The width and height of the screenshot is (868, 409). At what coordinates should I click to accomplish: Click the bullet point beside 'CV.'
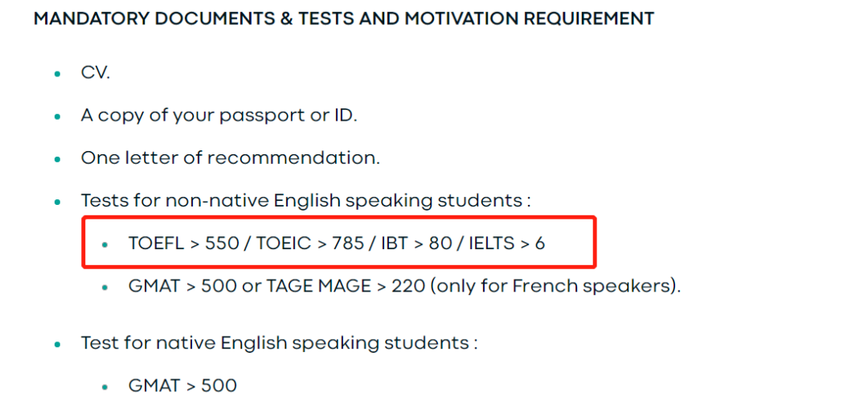pos(57,73)
